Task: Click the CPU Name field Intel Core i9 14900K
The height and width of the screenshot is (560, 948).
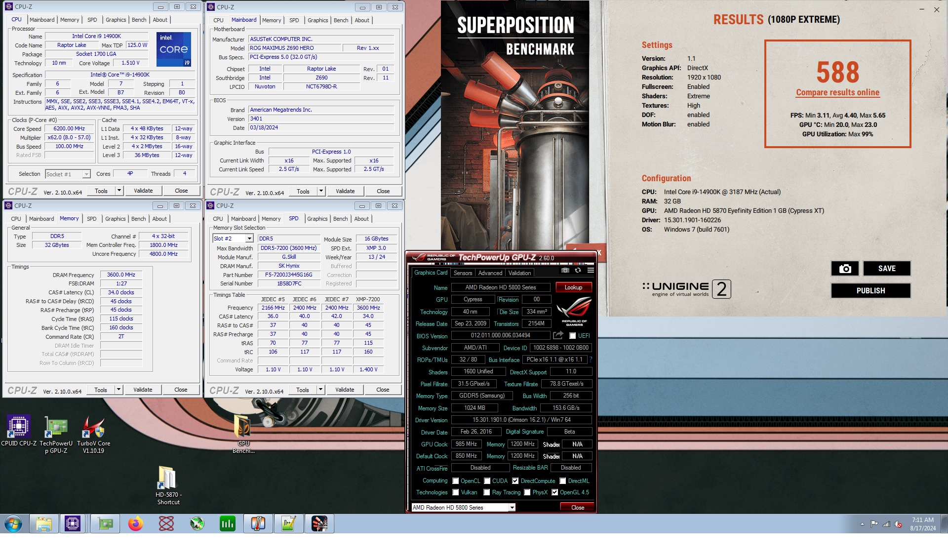Action: 96,36
